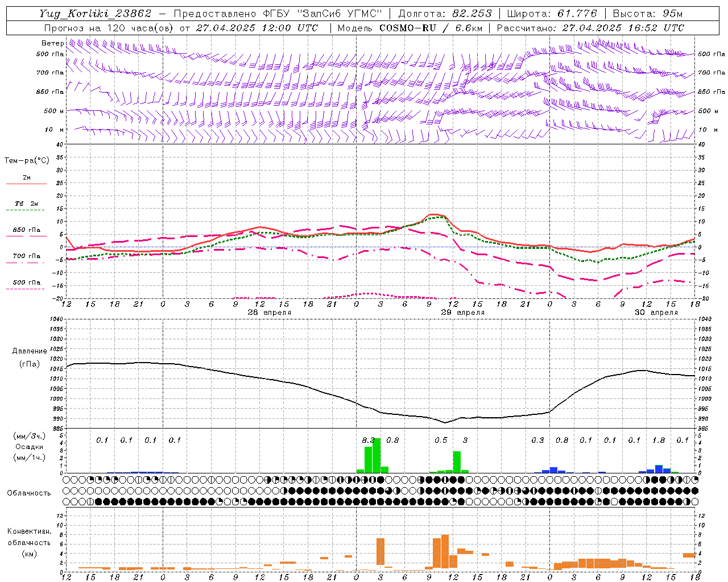Click the tallest orange convective cloud bar
The height and width of the screenshot is (582, 728).
pos(445,551)
